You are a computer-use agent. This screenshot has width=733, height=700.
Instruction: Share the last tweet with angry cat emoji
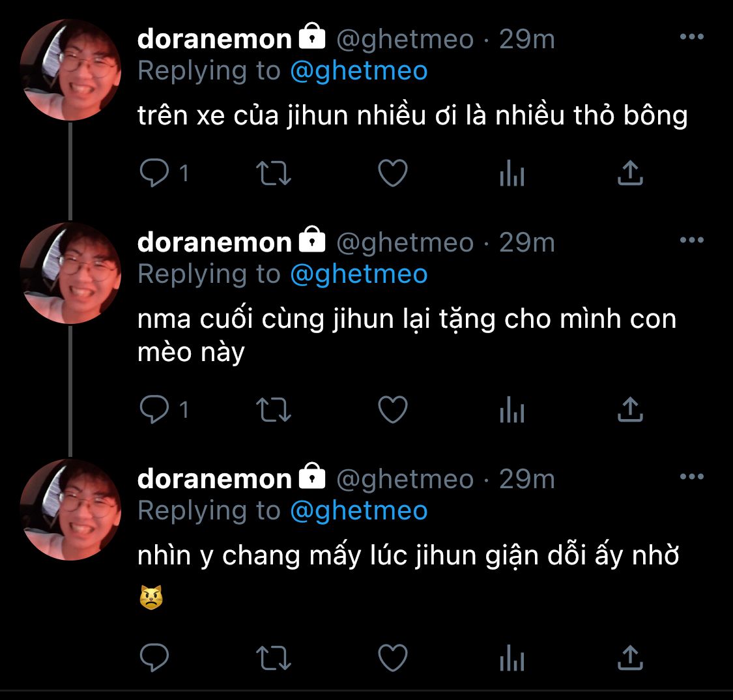pyautogui.click(x=630, y=658)
